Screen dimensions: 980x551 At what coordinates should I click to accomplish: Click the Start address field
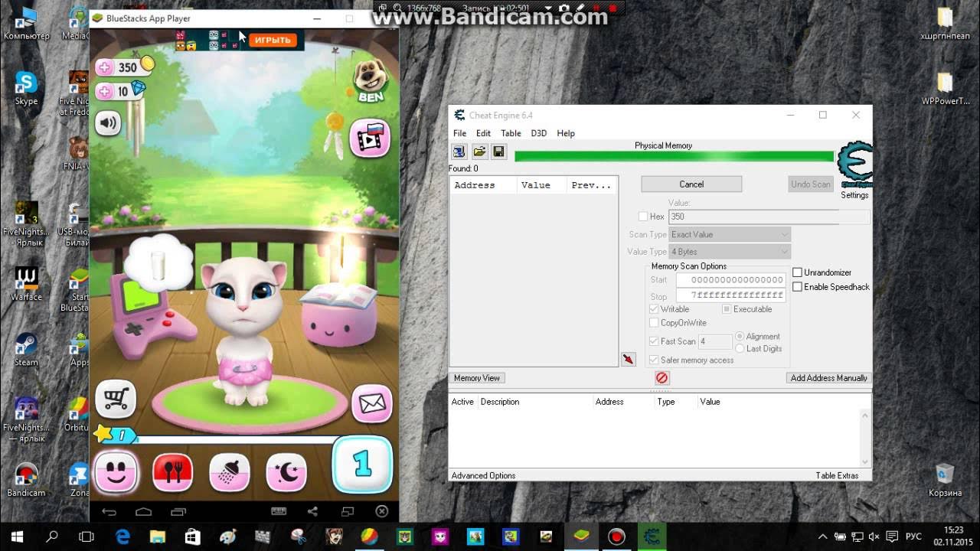tap(730, 280)
